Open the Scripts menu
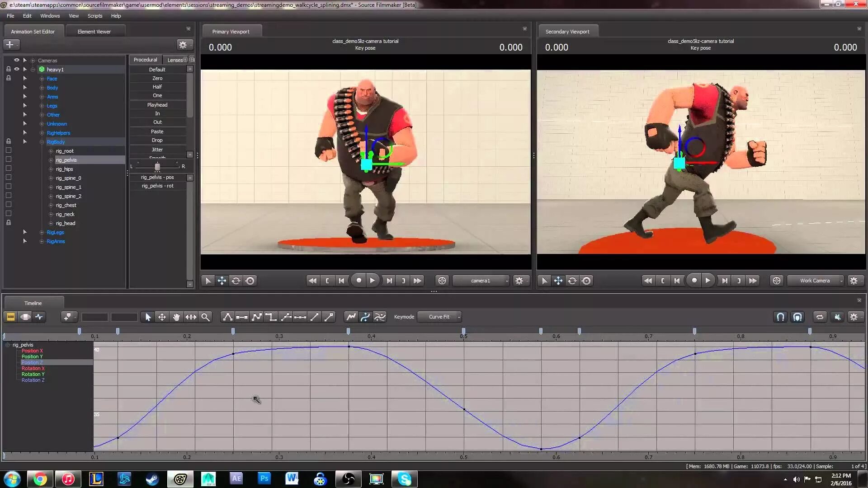The height and width of the screenshot is (488, 868). [94, 16]
